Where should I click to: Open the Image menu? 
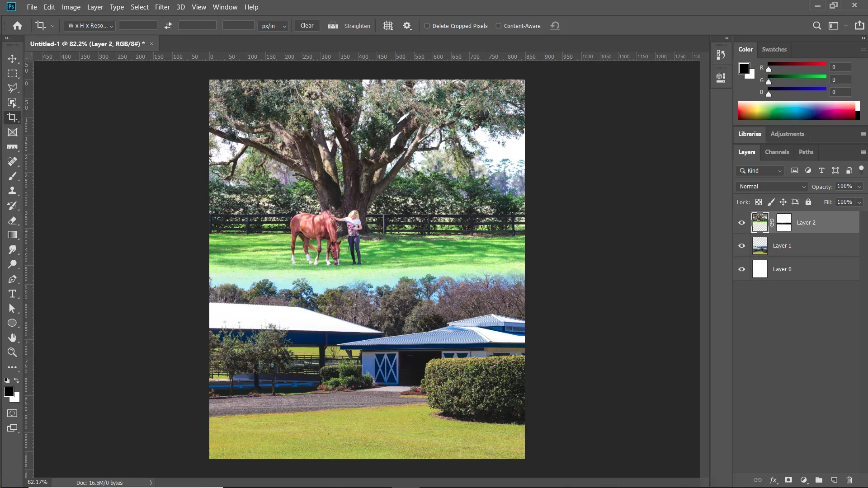point(71,7)
